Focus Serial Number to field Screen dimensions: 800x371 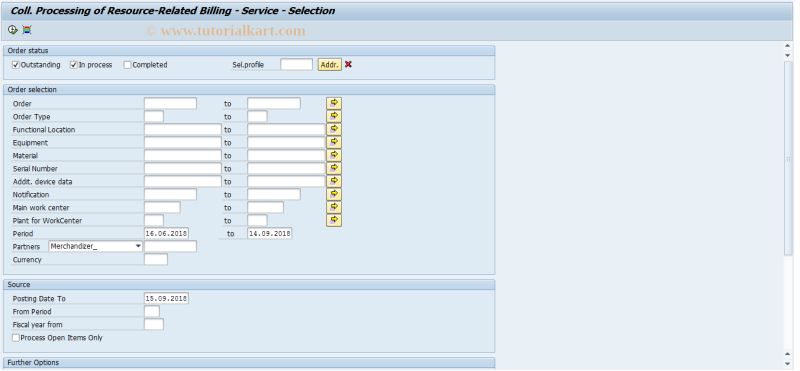click(x=286, y=169)
